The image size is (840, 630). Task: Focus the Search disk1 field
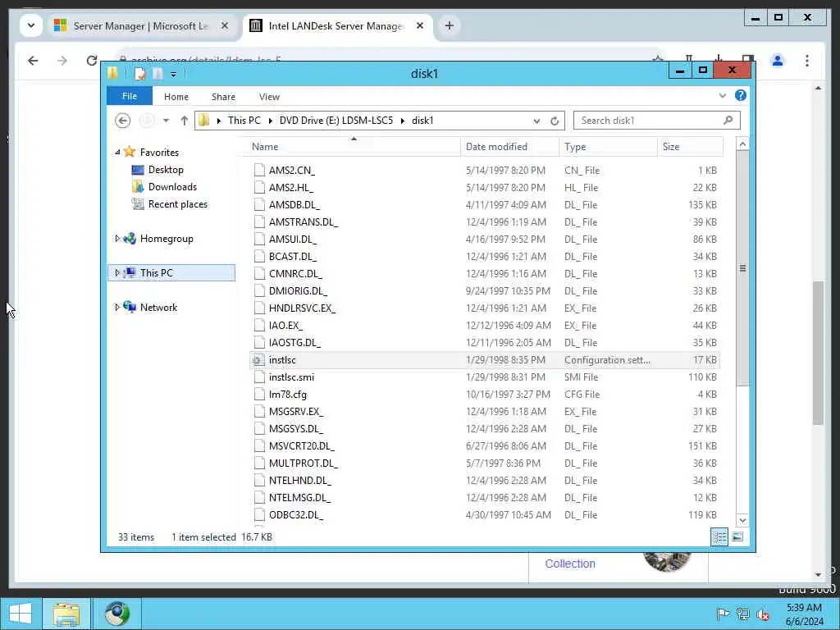656,121
